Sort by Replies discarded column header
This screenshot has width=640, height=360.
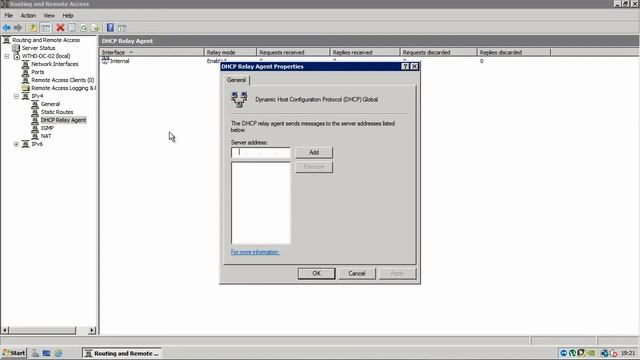click(514, 52)
